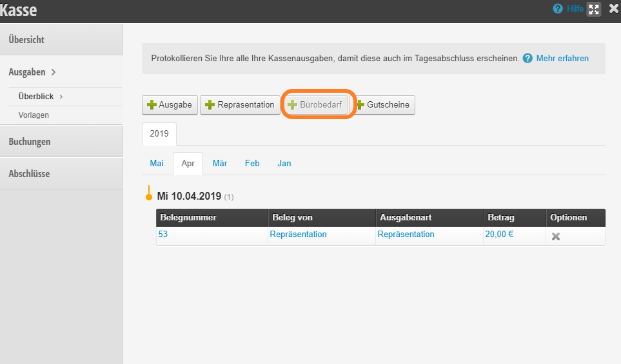Screen dimensions: 621x364
Task: Switch to the Mai month tab
Action: pyautogui.click(x=157, y=164)
